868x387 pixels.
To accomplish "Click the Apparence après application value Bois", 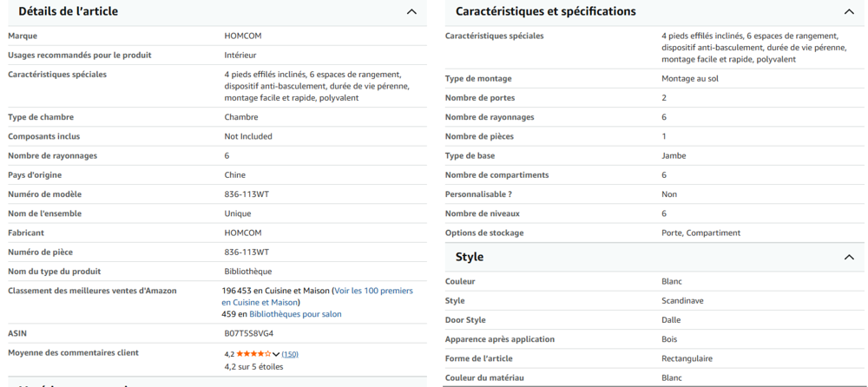I will click(669, 339).
